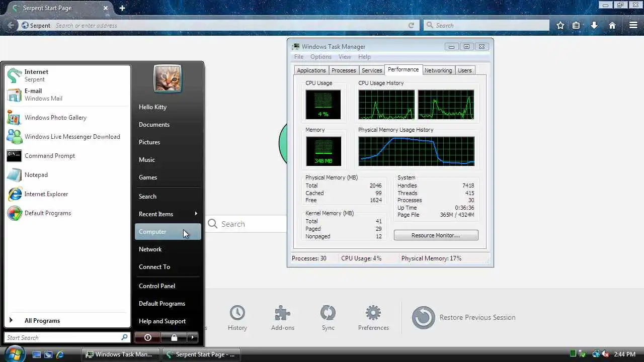Click the browser toolbar Search field
This screenshot has width=644, height=362.
487,25
